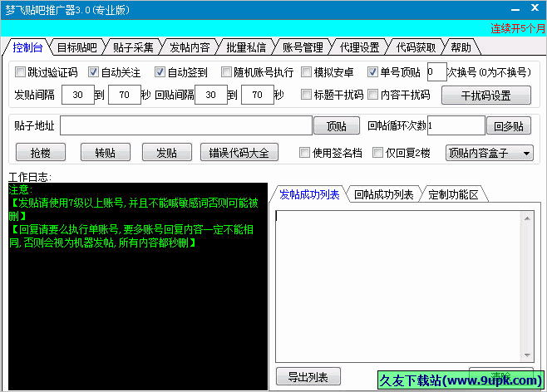The height and width of the screenshot is (392, 547).
Task: Click the list scrollbar down arrow
Action: pyautogui.click(x=527, y=355)
